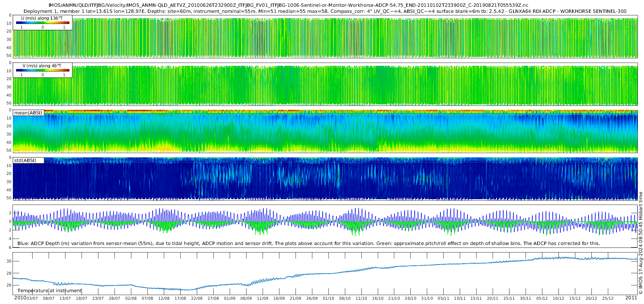
Task: Select the 03/07 date tick label
Action: [32, 298]
